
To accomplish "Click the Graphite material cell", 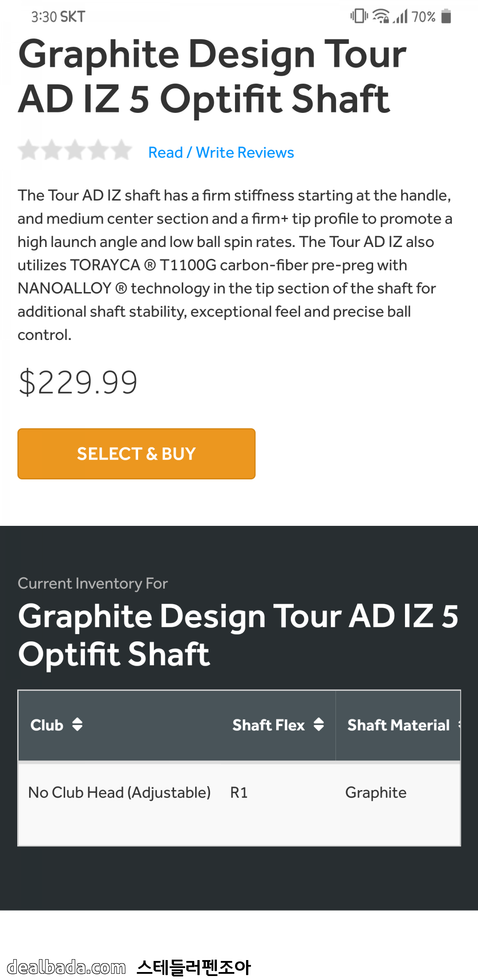I will 376,792.
